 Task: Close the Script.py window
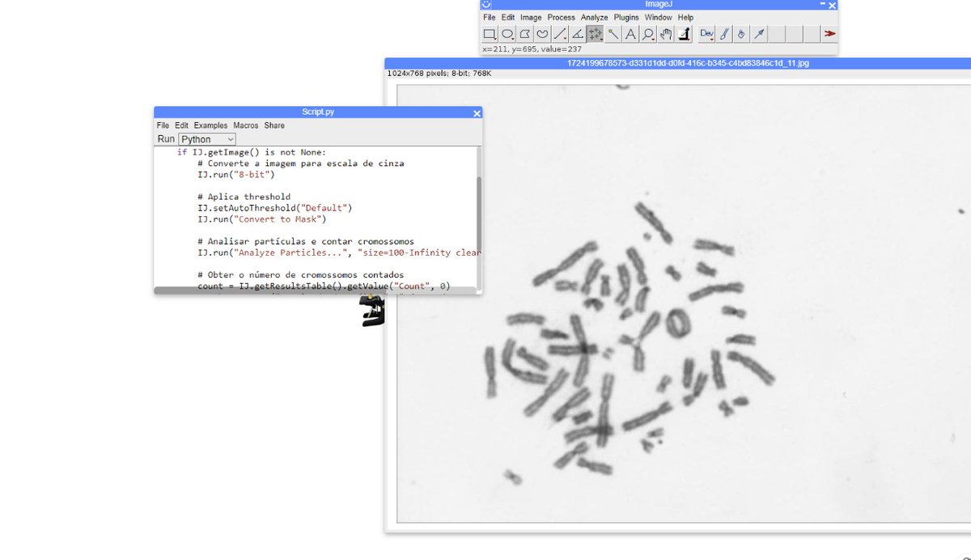pos(477,113)
